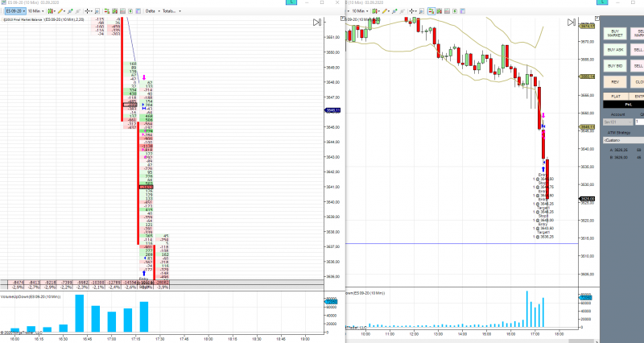Open the Delta menu in left toolbar
Viewport: 644px width, 343px height.
152,11
